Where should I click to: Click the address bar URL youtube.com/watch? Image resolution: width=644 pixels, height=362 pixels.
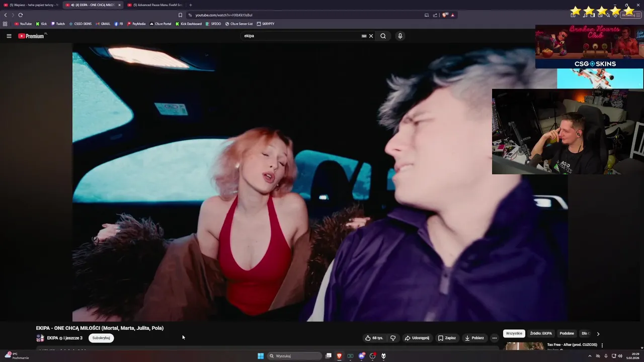pyautogui.click(x=224, y=15)
